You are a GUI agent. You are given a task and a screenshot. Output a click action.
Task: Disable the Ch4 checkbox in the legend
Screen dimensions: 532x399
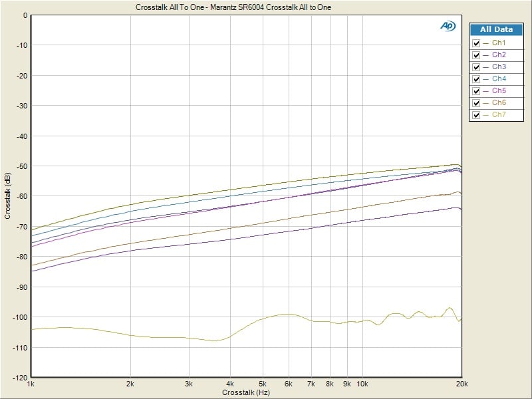pos(476,79)
